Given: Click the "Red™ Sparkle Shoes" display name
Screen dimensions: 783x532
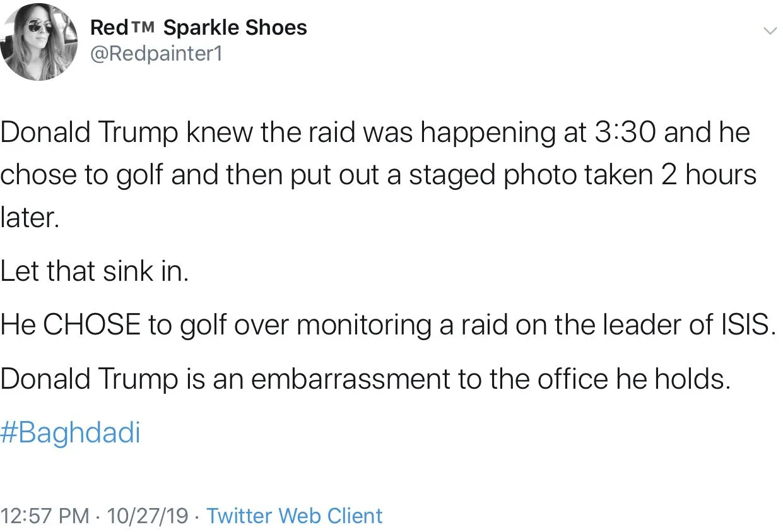Looking at the screenshot, I should pyautogui.click(x=198, y=28).
